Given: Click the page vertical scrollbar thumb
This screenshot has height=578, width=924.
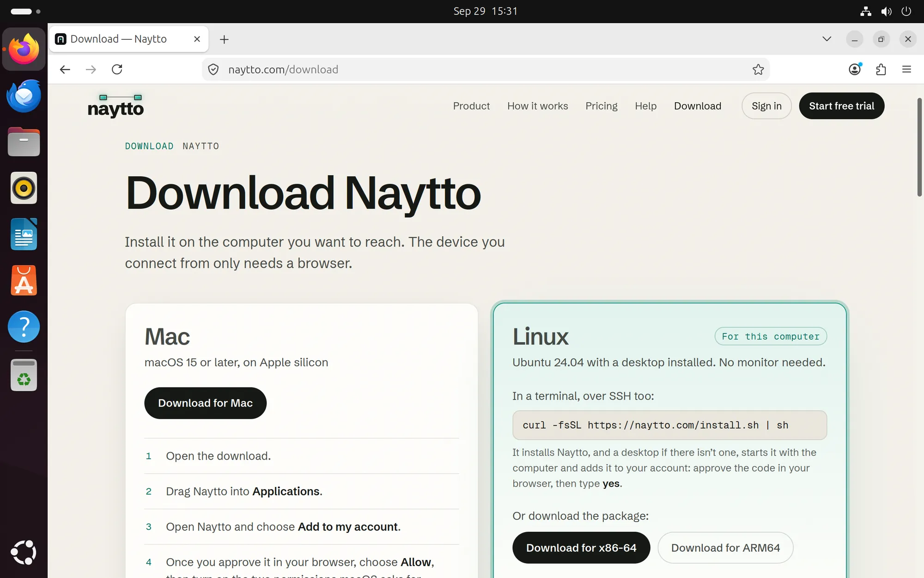Looking at the screenshot, I should [919, 147].
